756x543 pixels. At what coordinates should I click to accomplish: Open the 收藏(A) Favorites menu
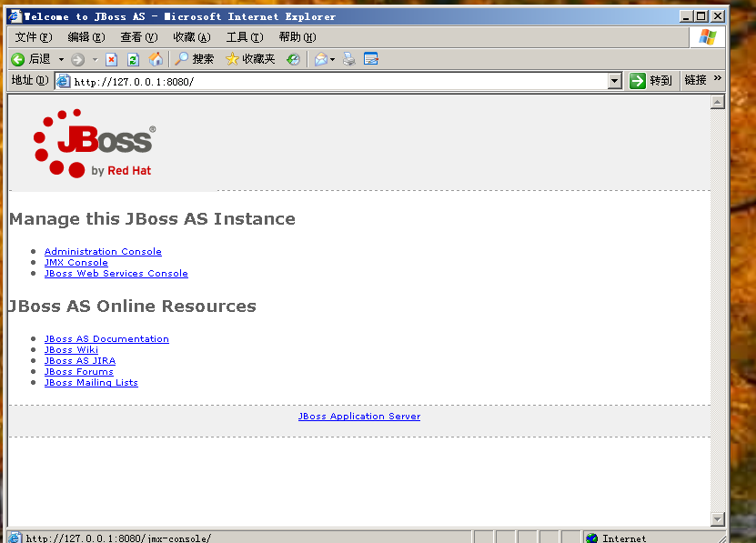tap(192, 37)
